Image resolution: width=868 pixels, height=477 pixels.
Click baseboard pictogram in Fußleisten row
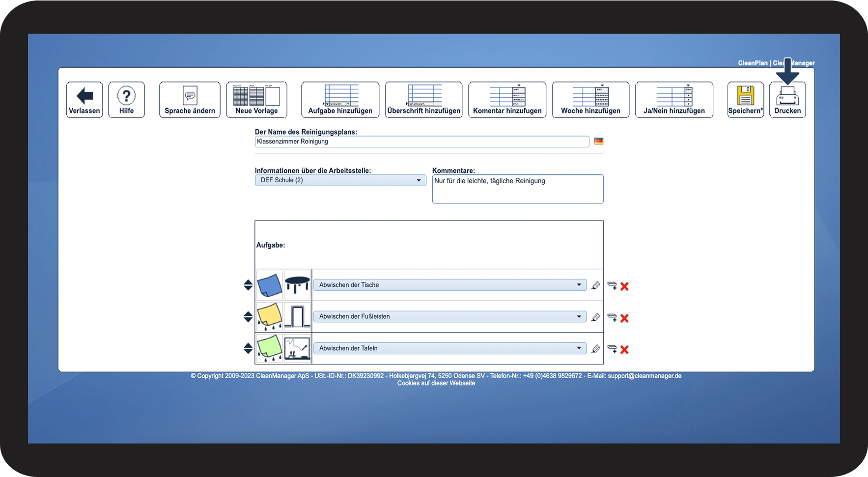pos(297,317)
